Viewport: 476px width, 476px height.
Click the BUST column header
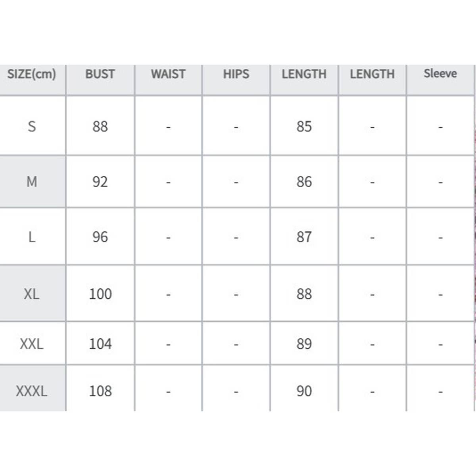[100, 74]
